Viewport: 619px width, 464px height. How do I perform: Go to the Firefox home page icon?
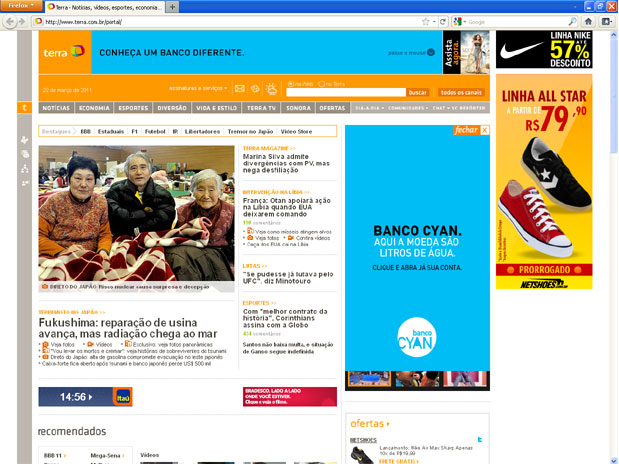point(588,22)
